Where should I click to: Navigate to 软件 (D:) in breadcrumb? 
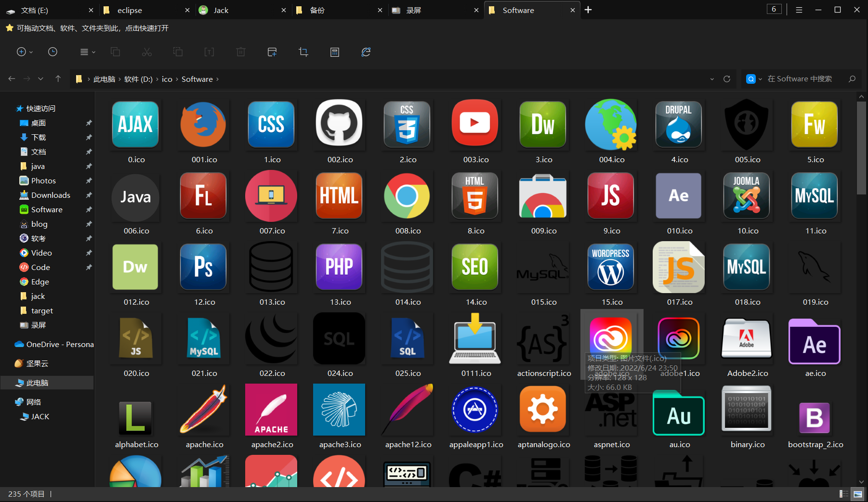coord(138,79)
